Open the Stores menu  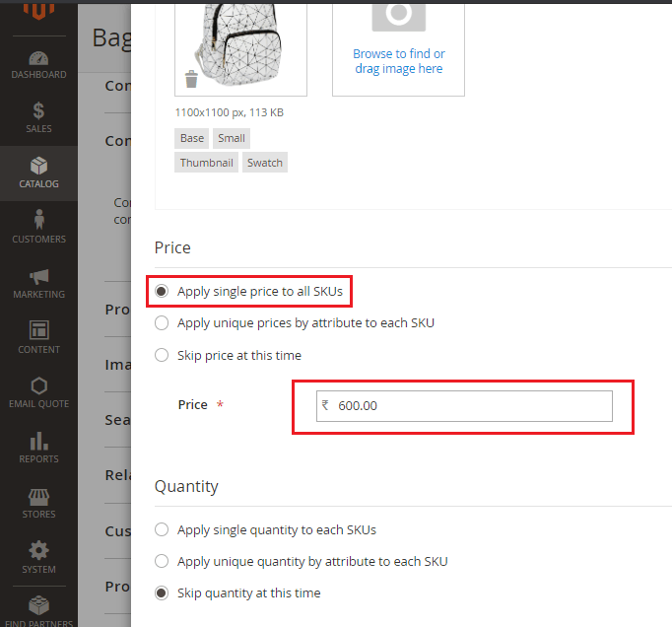click(x=38, y=504)
